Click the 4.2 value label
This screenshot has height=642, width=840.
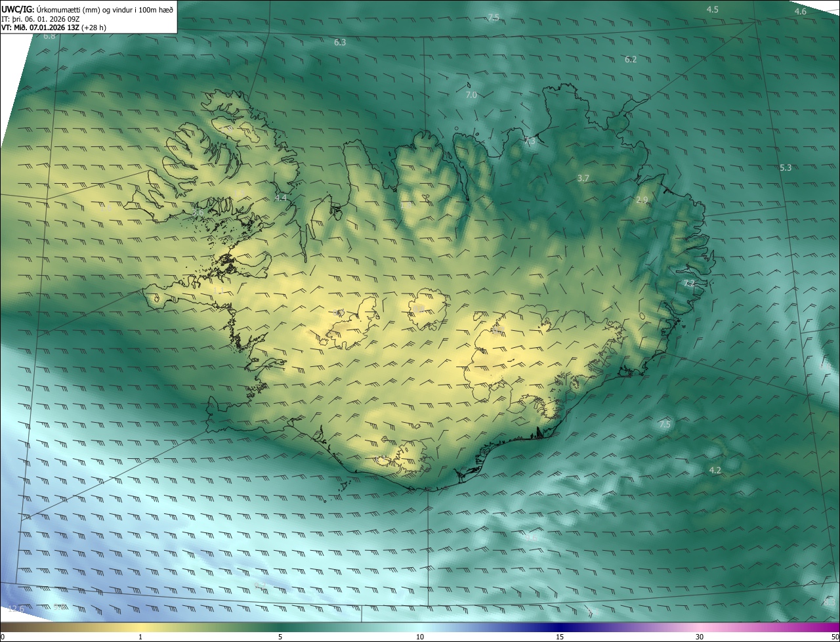(x=715, y=471)
